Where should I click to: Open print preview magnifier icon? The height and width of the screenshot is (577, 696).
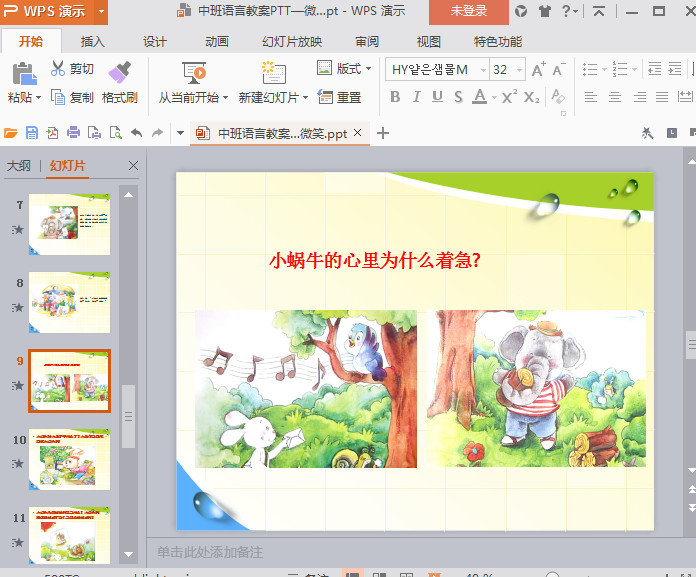coord(115,133)
